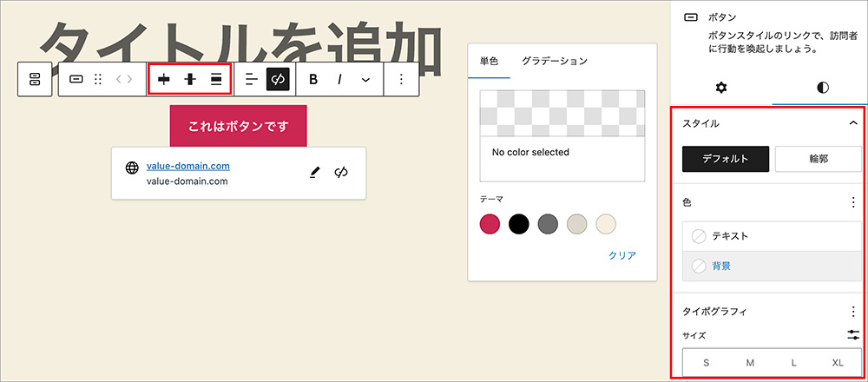Select the デフォルト style button

[726, 159]
